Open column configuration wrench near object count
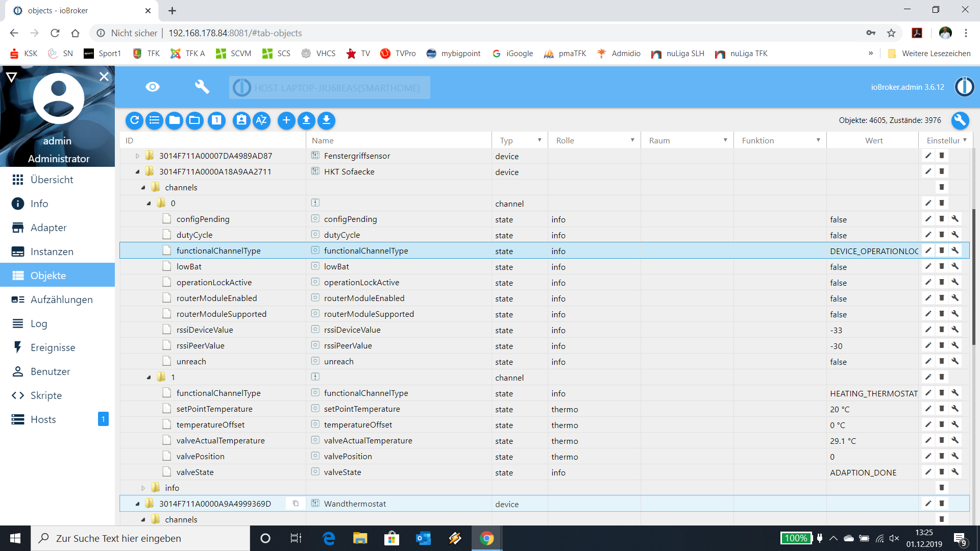 960,120
